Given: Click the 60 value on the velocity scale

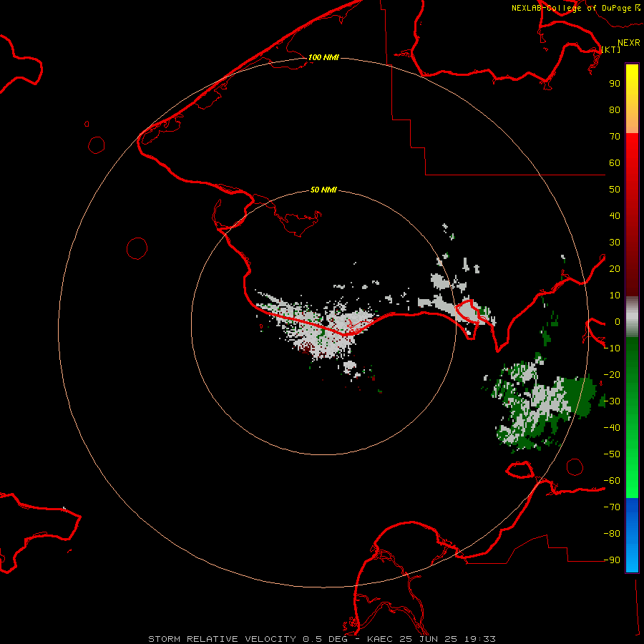Looking at the screenshot, I should [615, 162].
